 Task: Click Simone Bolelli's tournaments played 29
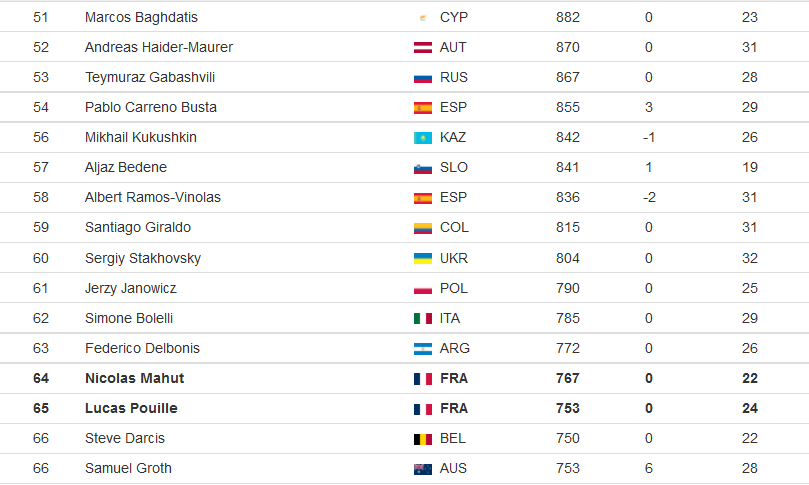tap(750, 318)
